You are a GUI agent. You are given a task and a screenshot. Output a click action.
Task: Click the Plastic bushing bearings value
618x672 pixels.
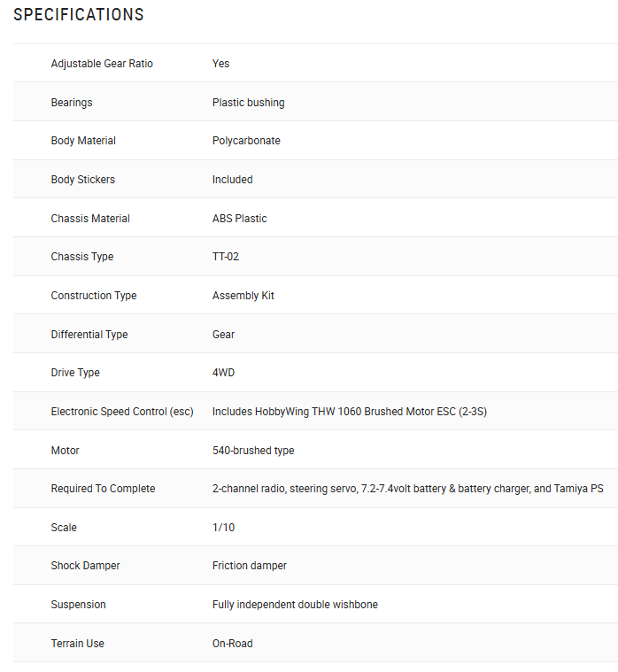point(248,103)
